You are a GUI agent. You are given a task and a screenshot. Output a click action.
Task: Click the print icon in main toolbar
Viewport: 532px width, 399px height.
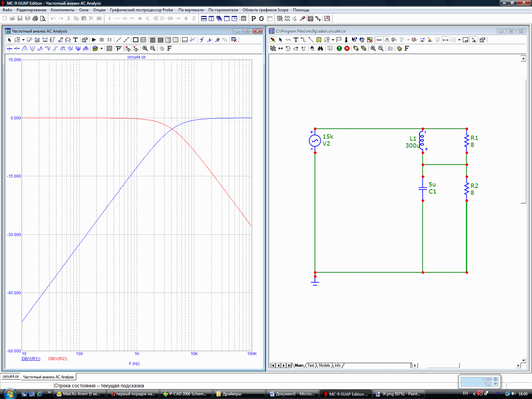point(35,18)
